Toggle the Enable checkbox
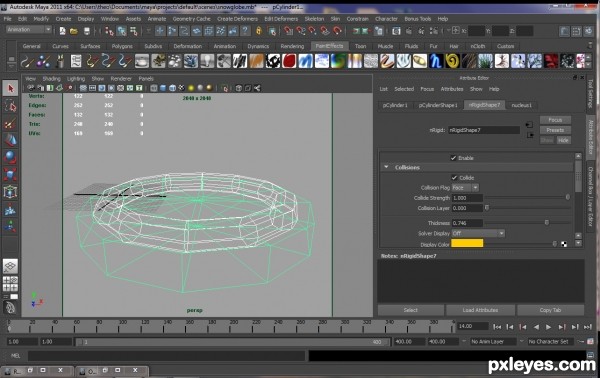This screenshot has width=600, height=378. 453,158
